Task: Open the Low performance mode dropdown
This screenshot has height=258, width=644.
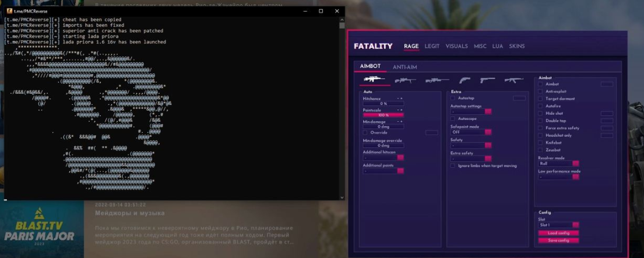Action: point(558,177)
